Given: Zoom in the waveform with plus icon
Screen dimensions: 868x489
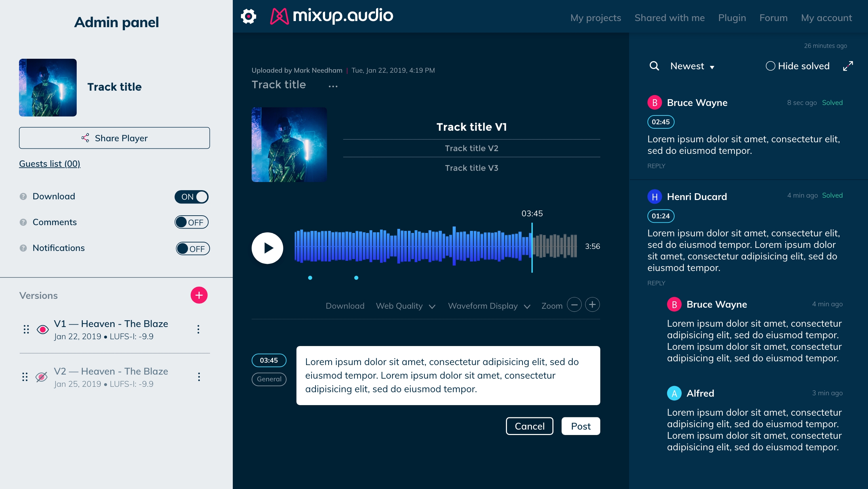Looking at the screenshot, I should [592, 305].
